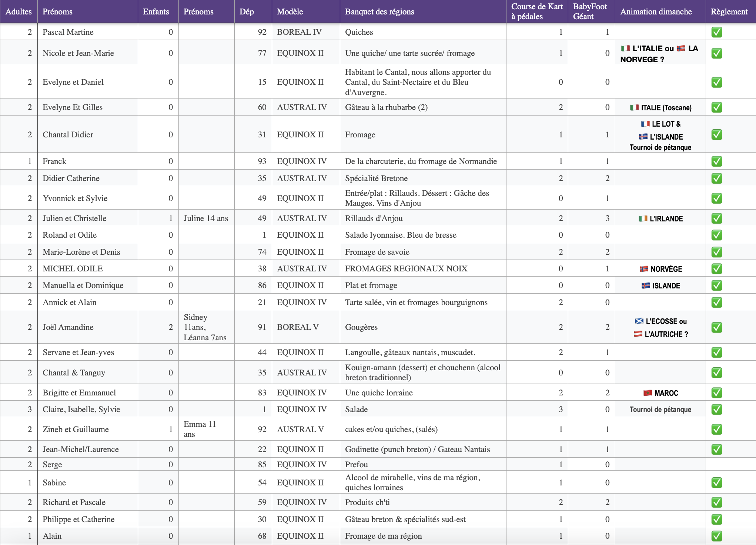Click the green checkmark for Marie-Lorène et Denis
This screenshot has height=545, width=756.
[x=717, y=252]
